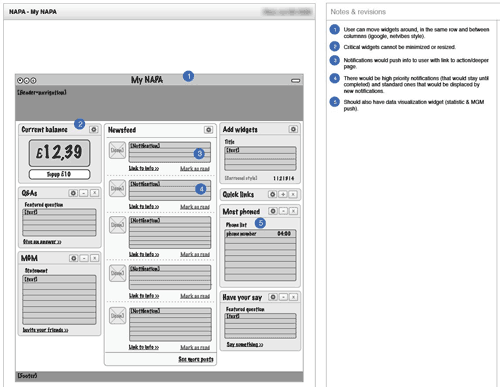Click the Quick links widget title
Viewport: 500px width, 387px height.
coord(238,194)
